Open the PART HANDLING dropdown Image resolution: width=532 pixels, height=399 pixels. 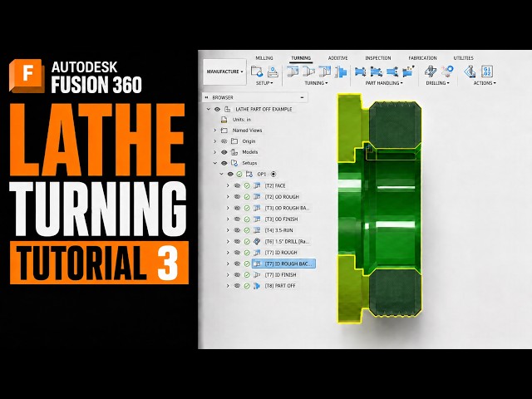pyautogui.click(x=384, y=83)
